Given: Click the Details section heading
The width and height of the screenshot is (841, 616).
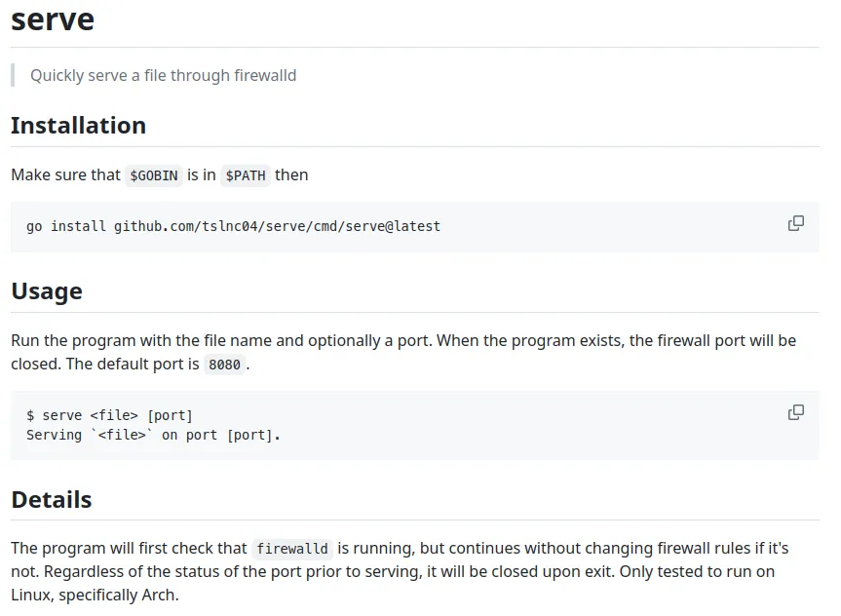Looking at the screenshot, I should [51, 499].
